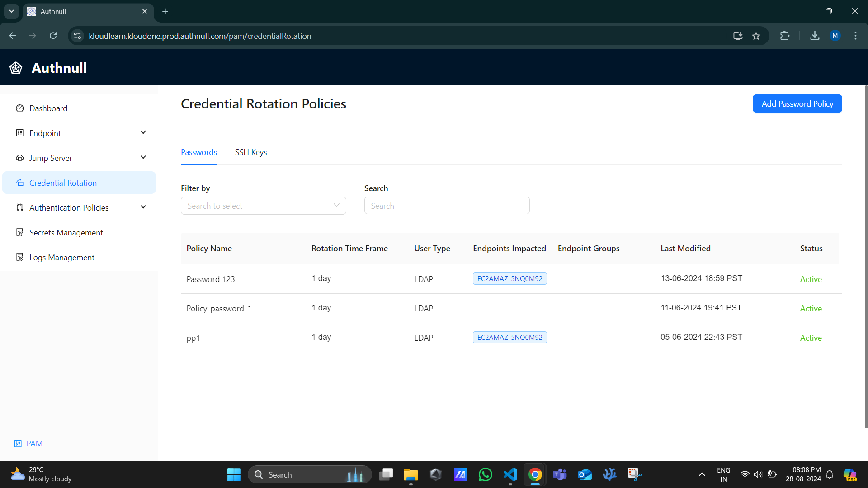The width and height of the screenshot is (868, 488).
Task: Select the Credential Rotation icon
Action: tap(20, 183)
